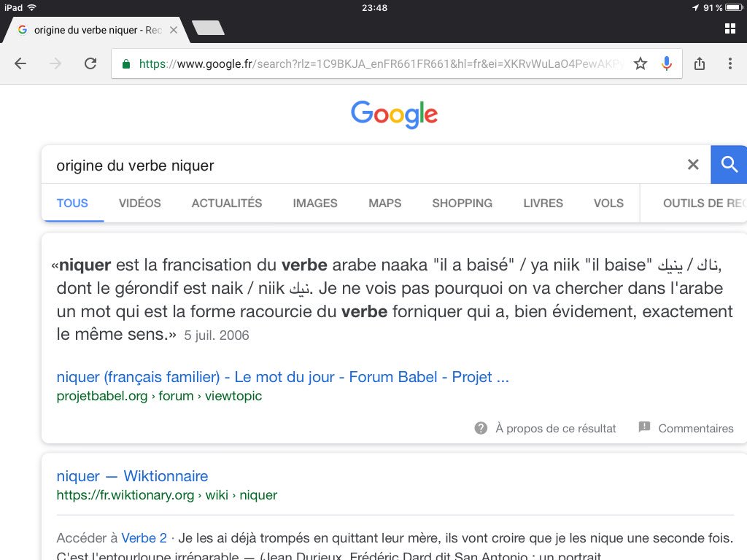Click the projetbabel.org breadcrumb URL

click(159, 396)
